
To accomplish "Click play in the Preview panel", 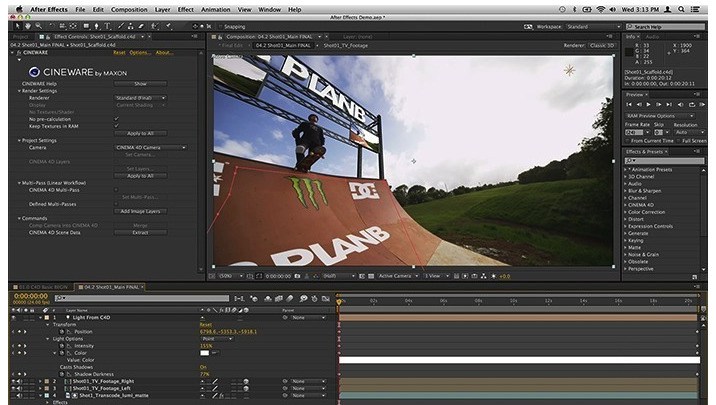I will click(x=648, y=105).
